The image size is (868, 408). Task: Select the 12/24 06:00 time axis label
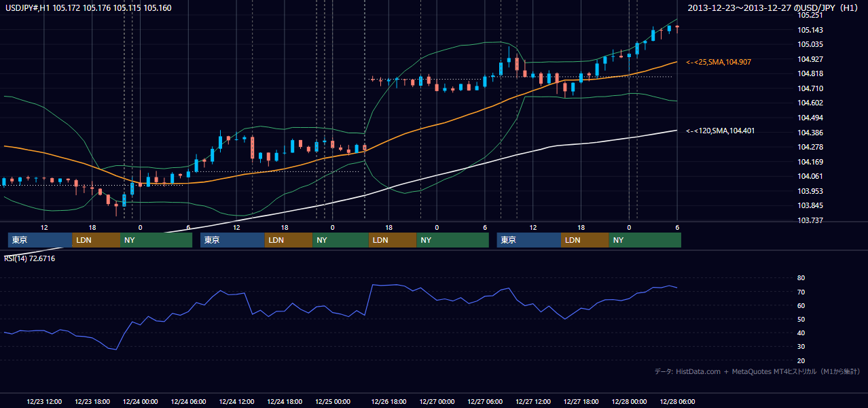[x=188, y=402]
